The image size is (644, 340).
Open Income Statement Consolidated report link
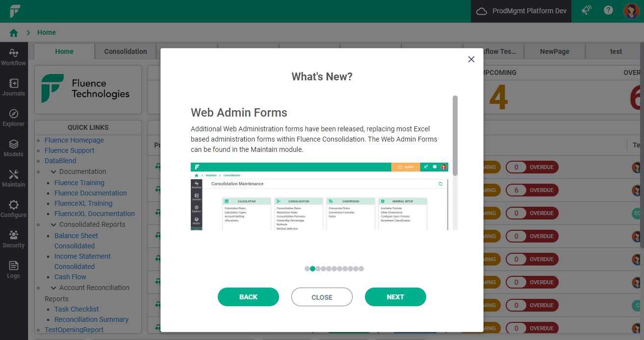82,261
